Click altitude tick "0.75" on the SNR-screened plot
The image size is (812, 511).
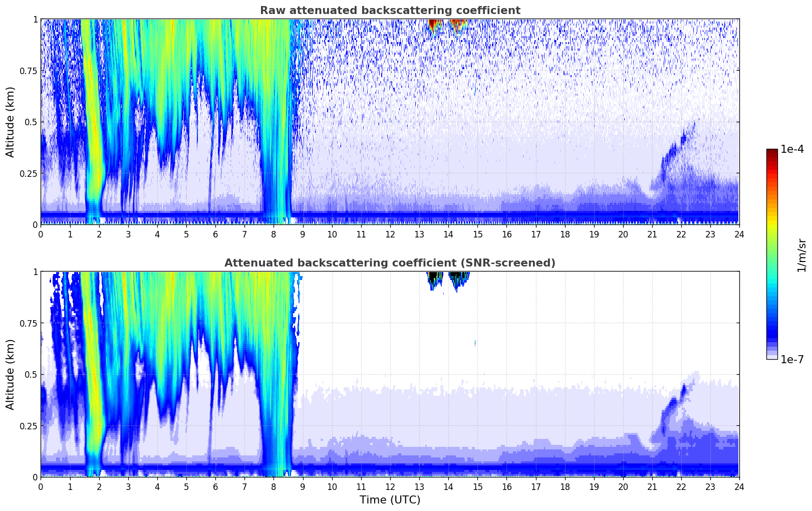(28, 323)
